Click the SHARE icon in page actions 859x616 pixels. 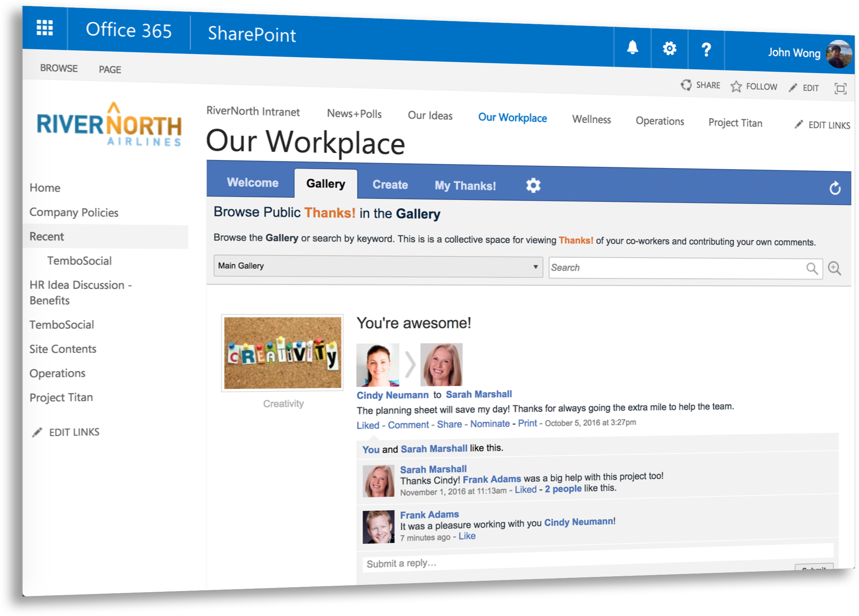(686, 85)
